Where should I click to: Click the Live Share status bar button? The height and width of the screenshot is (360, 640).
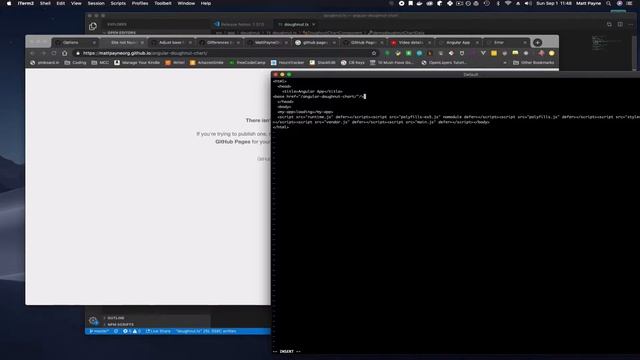pos(158,331)
